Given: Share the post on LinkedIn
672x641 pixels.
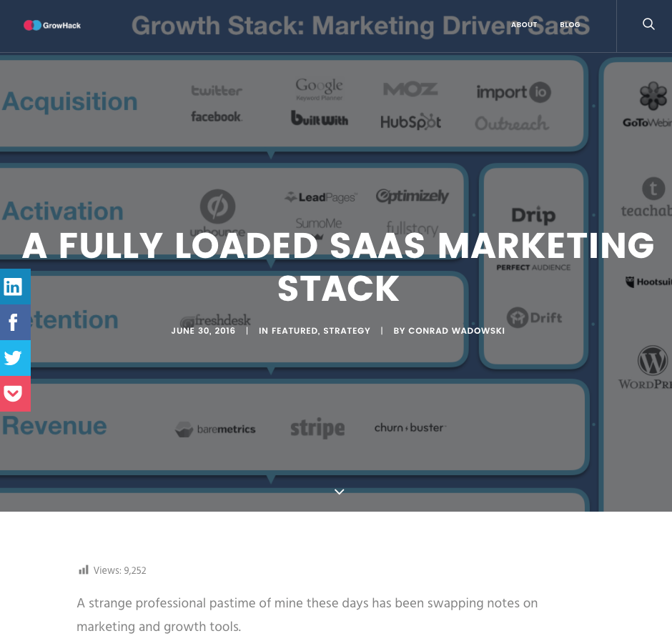Looking at the screenshot, I should [15, 287].
